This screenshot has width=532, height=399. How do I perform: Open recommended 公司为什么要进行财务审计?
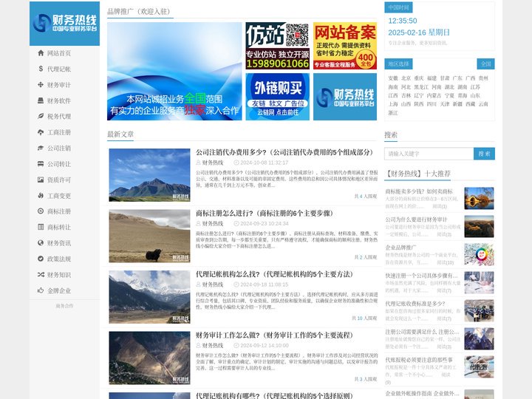click(x=416, y=219)
